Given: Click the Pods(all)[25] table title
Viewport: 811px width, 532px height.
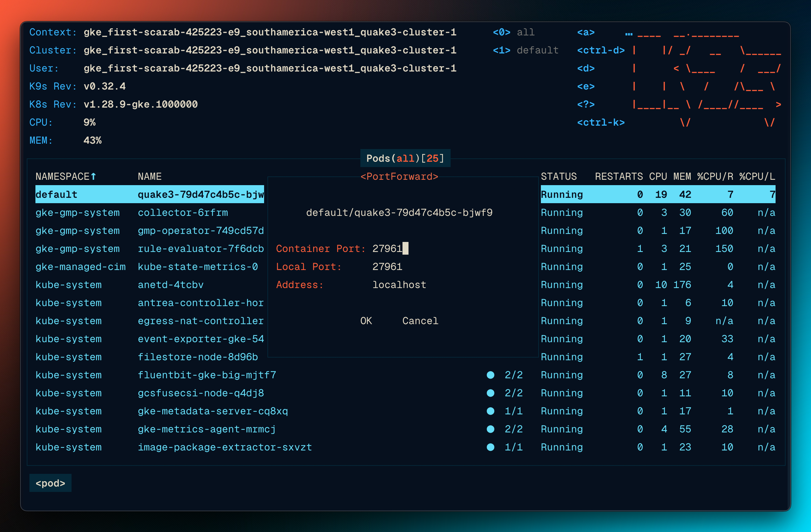Looking at the screenshot, I should (x=405, y=158).
